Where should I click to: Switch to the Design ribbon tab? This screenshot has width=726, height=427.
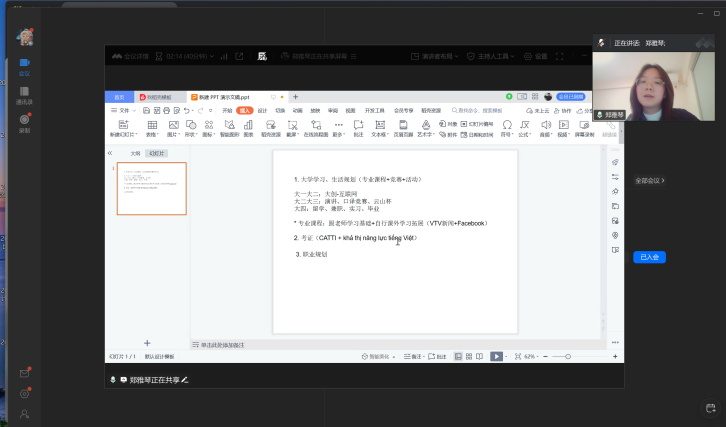click(262, 110)
